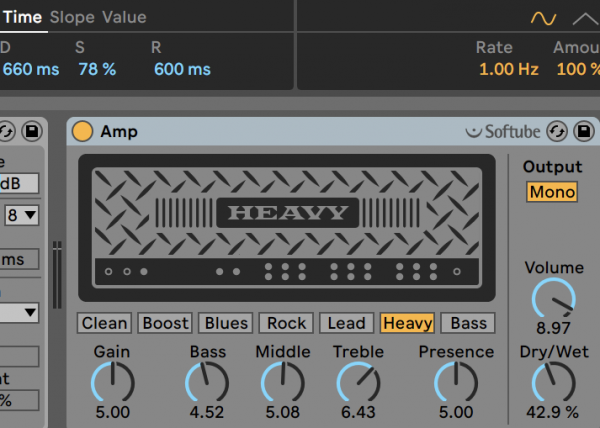Viewport: 600px width, 428px height.
Task: Switch to the Slope tab
Action: coord(72,17)
